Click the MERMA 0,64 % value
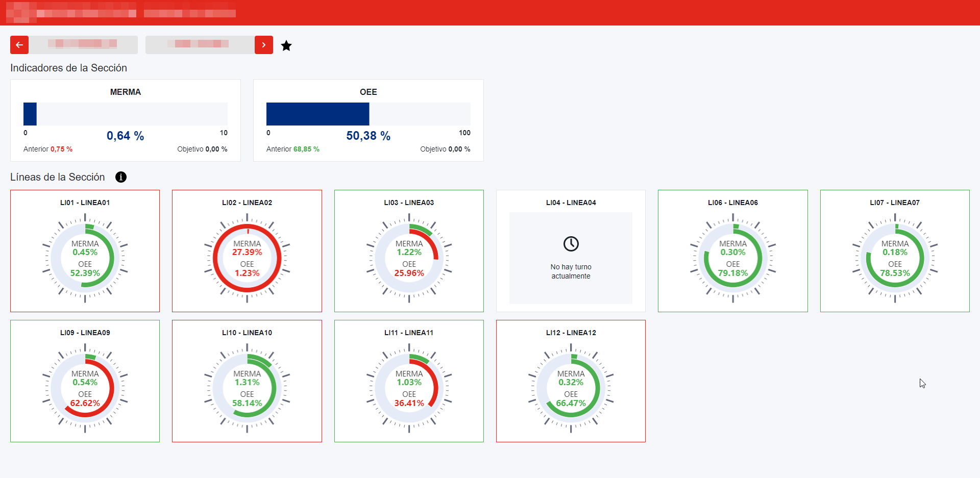The image size is (980, 478). pos(126,136)
